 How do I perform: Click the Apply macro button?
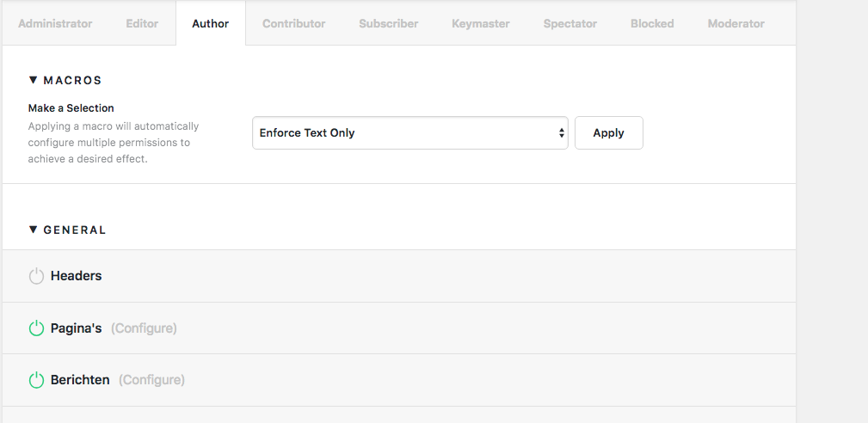[609, 132]
